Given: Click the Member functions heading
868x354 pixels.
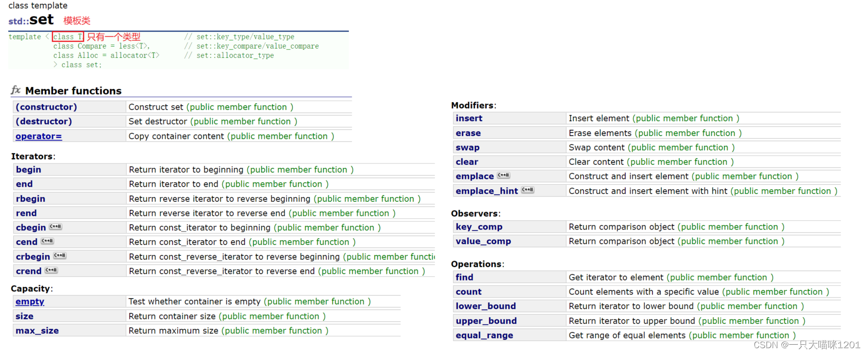Looking at the screenshot, I should pyautogui.click(x=73, y=91).
